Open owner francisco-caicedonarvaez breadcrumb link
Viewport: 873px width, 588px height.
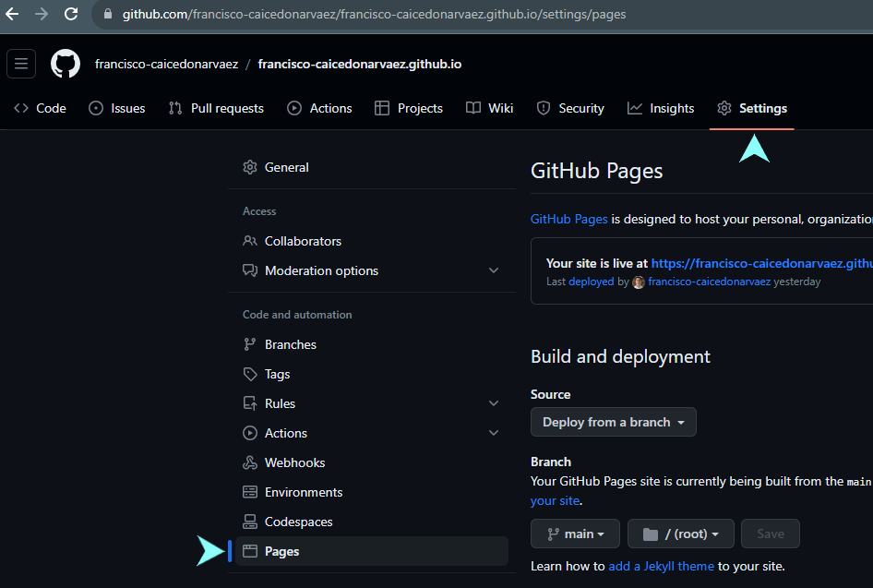(166, 64)
